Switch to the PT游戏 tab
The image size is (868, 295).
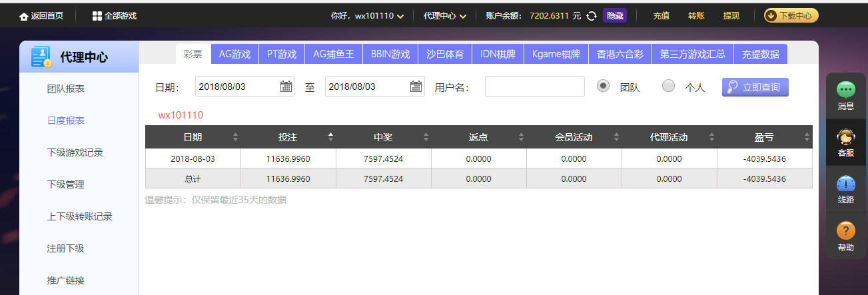[282, 54]
